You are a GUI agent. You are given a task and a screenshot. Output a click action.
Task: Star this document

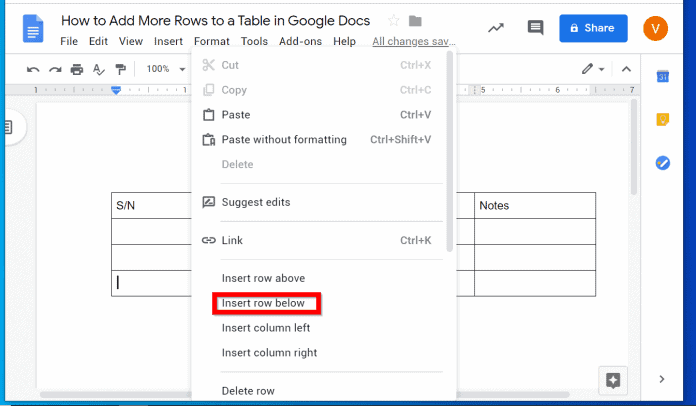tap(393, 21)
